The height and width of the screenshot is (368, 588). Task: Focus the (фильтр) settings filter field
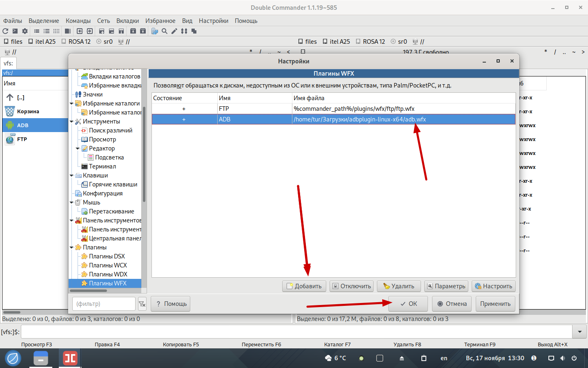pyautogui.click(x=104, y=304)
